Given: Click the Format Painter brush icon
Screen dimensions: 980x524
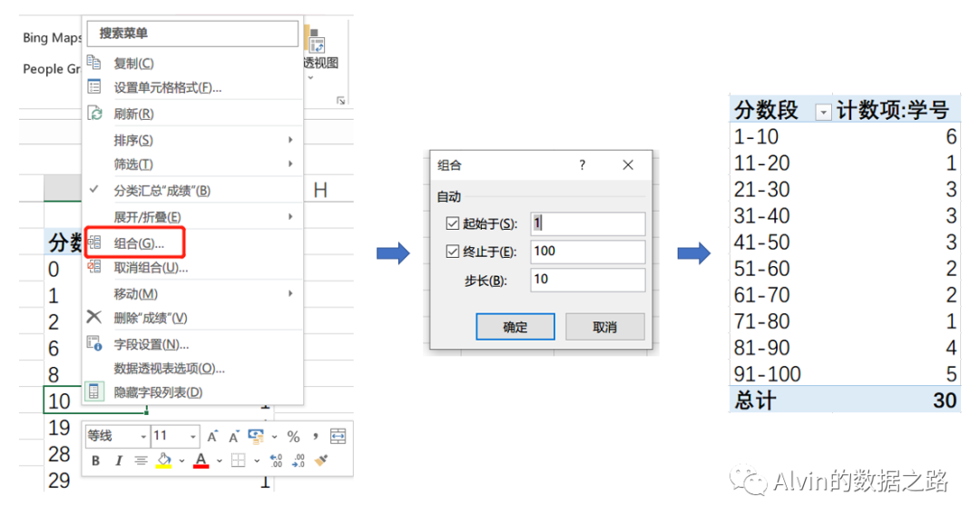Looking at the screenshot, I should click(320, 460).
